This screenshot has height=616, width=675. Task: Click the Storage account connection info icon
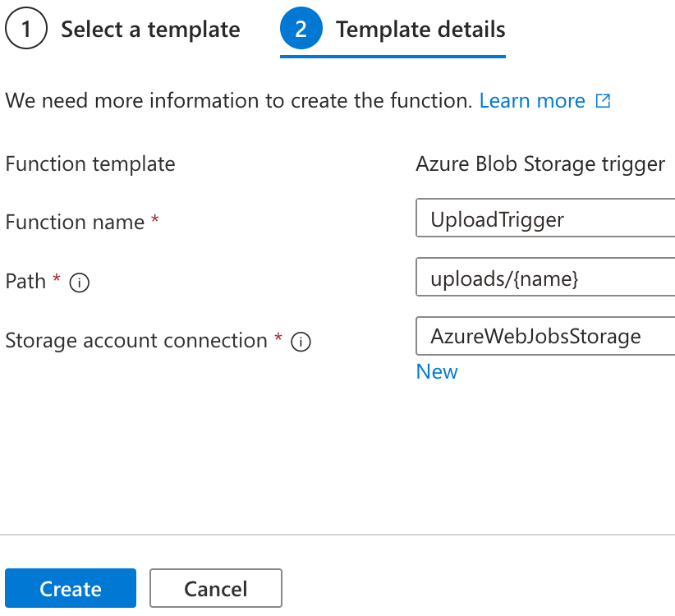click(301, 342)
